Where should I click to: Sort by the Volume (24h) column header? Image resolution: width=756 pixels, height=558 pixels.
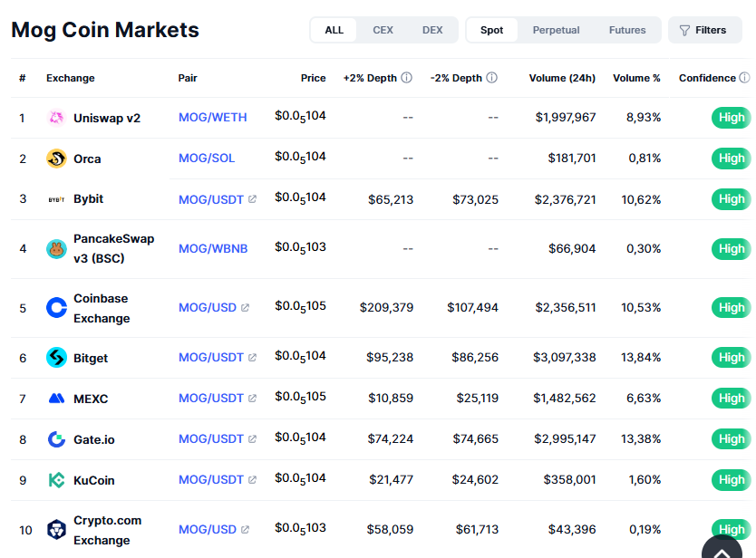562,78
